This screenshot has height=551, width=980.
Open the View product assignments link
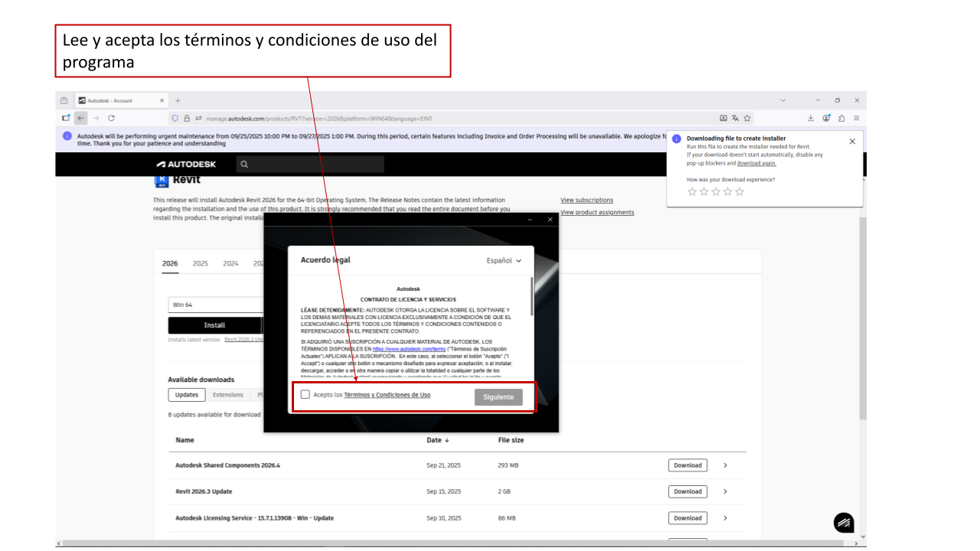pos(597,212)
